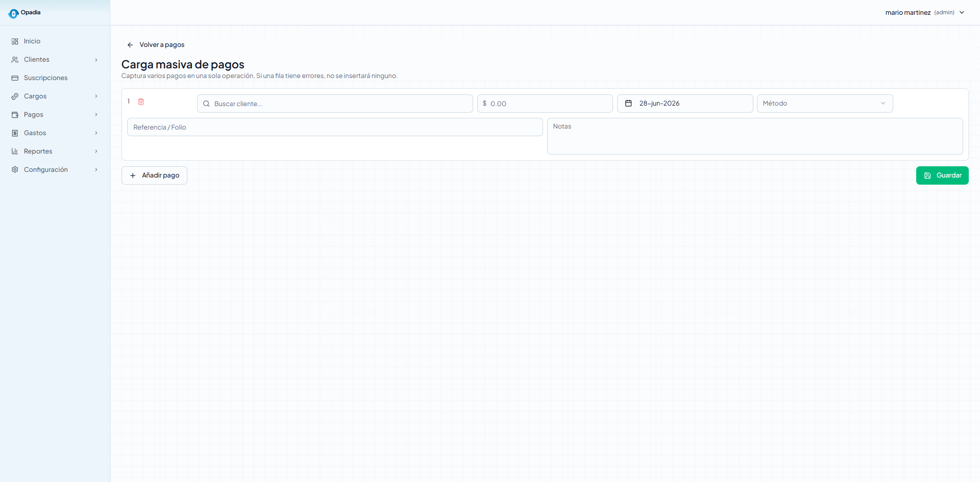
Task: Click the Gastos receipt icon
Action: [15, 133]
